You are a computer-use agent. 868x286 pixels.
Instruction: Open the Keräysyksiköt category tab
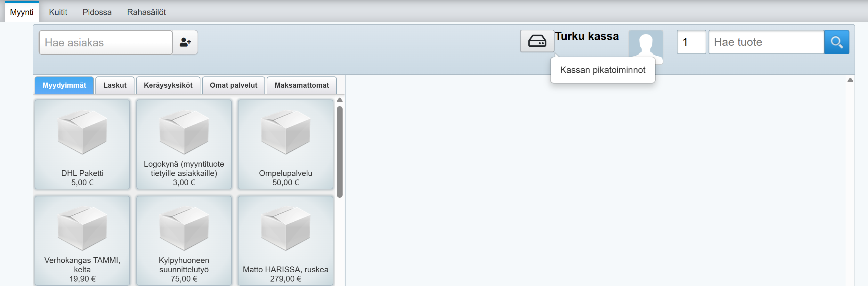168,85
